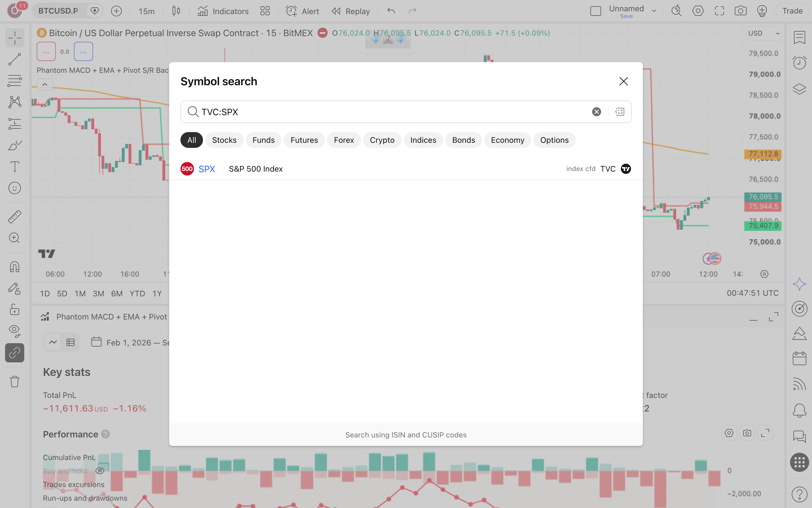Start bar Replay mode
This screenshot has height=508, width=812.
click(x=351, y=11)
